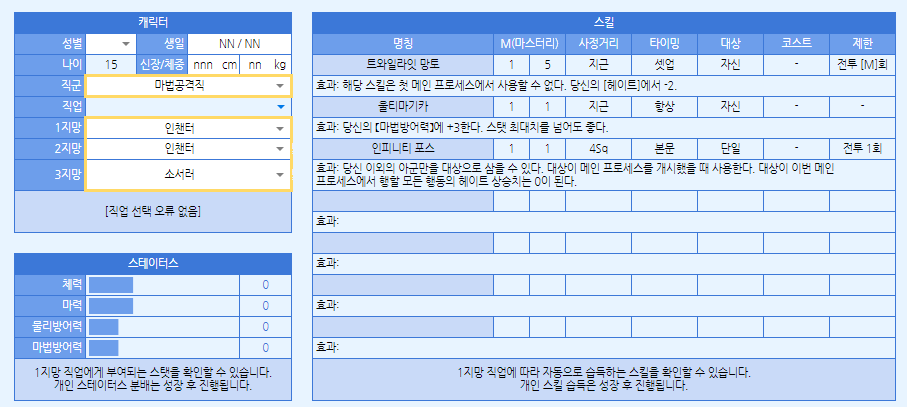Click the 마력 value 0
Image resolution: width=907 pixels, height=407 pixels.
click(266, 306)
